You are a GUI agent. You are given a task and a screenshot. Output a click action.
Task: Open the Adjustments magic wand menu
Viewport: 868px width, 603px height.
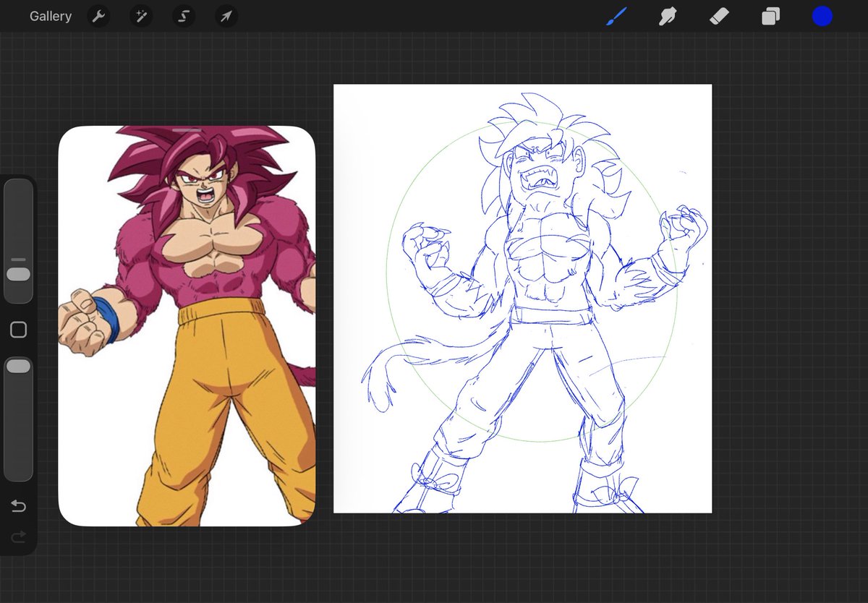(141, 16)
